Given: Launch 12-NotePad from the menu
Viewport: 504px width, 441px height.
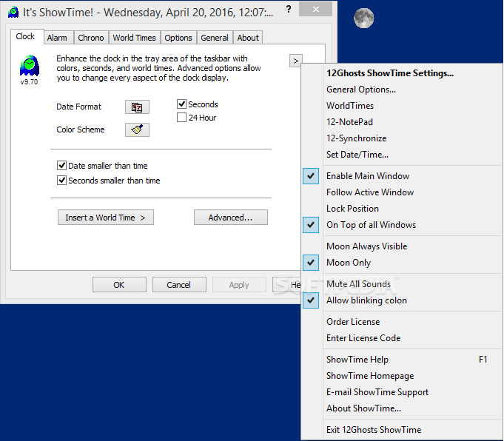Looking at the screenshot, I should [402, 122].
